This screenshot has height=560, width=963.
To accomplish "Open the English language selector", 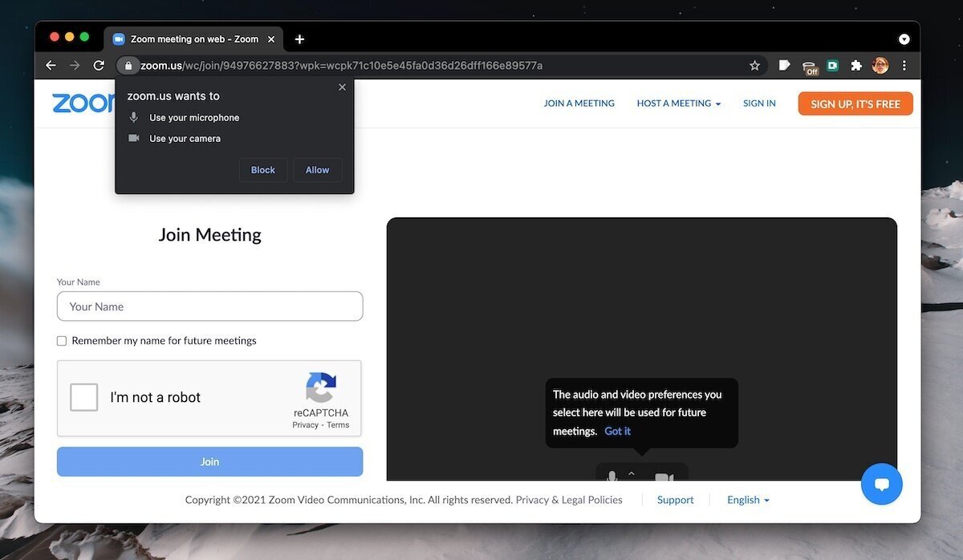I will point(747,499).
